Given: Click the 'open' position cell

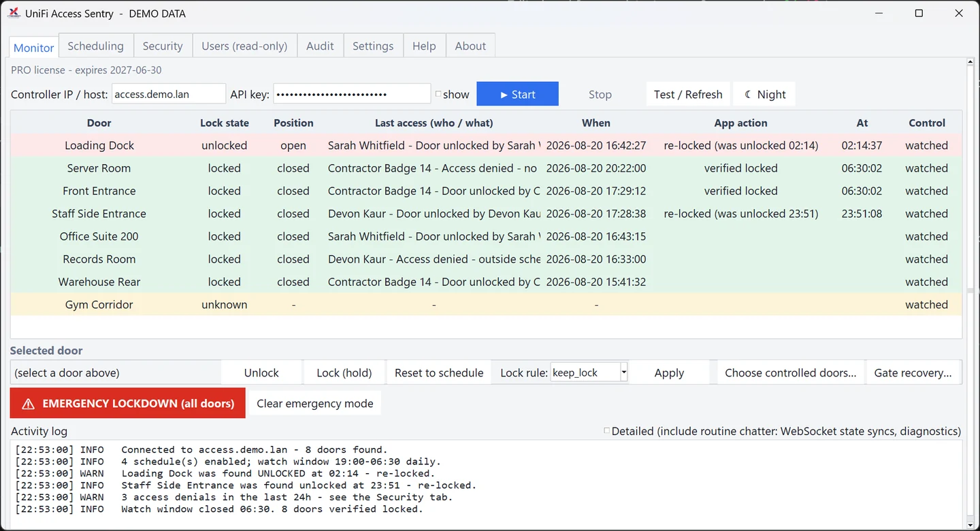Looking at the screenshot, I should click(x=293, y=145).
